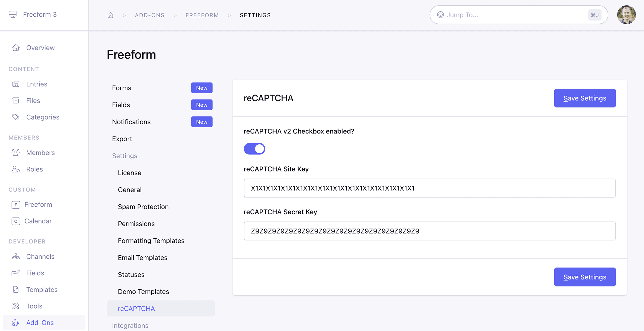Click the Settings group heading
644x331 pixels.
[x=125, y=156]
